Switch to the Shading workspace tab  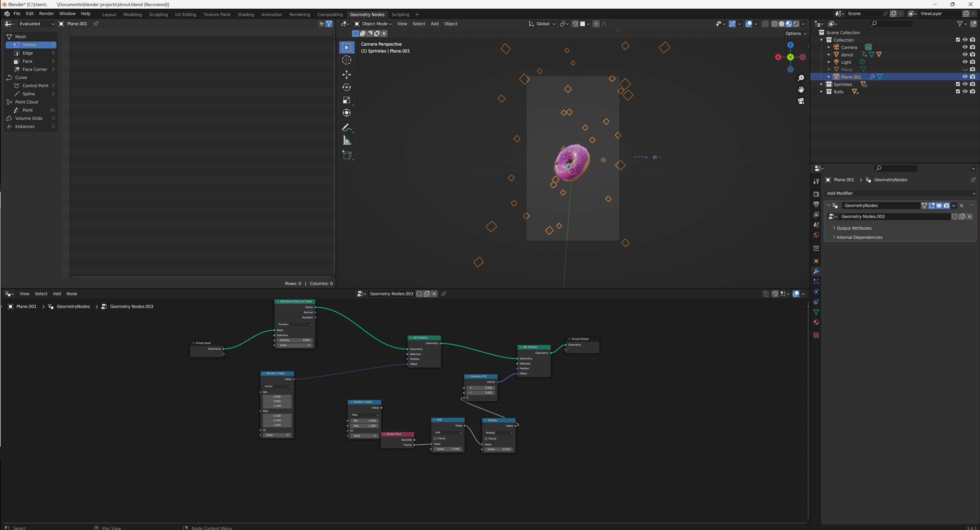[x=245, y=15]
